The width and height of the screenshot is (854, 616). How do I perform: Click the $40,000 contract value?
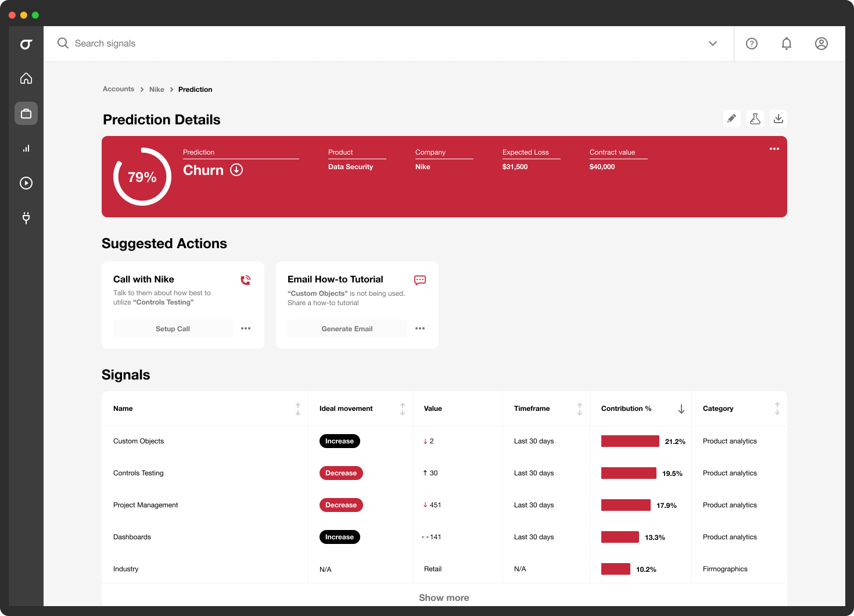tap(602, 167)
